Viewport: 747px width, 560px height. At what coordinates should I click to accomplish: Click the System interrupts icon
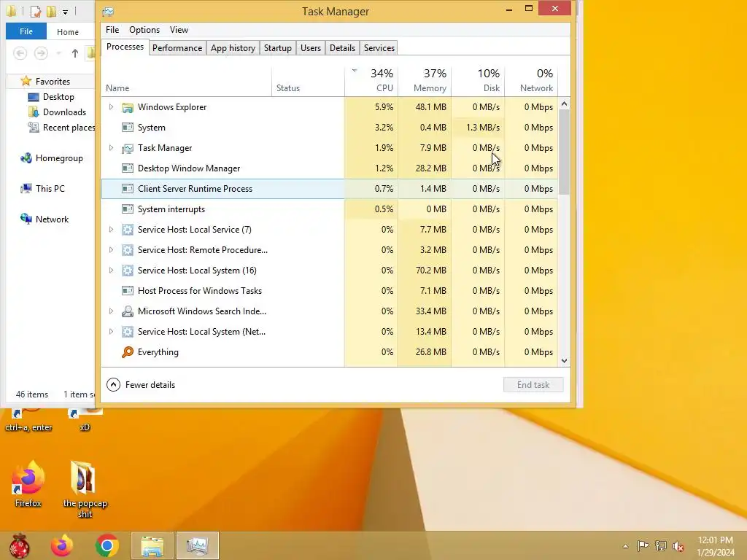127,209
